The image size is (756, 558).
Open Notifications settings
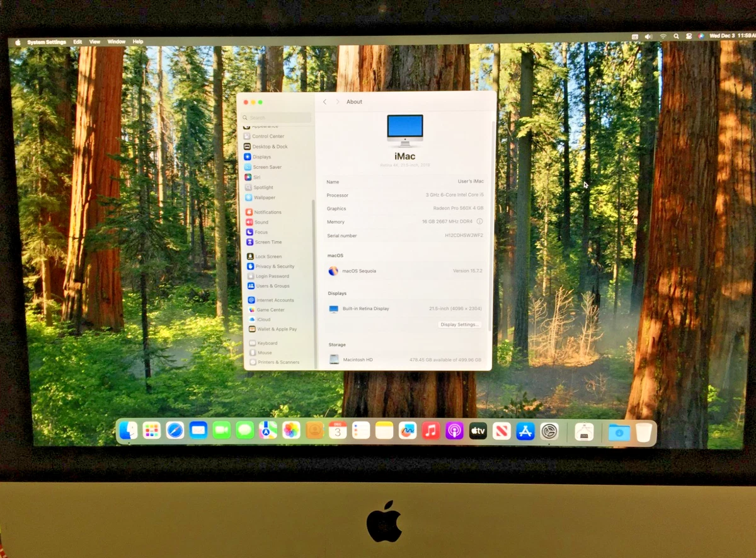click(267, 212)
